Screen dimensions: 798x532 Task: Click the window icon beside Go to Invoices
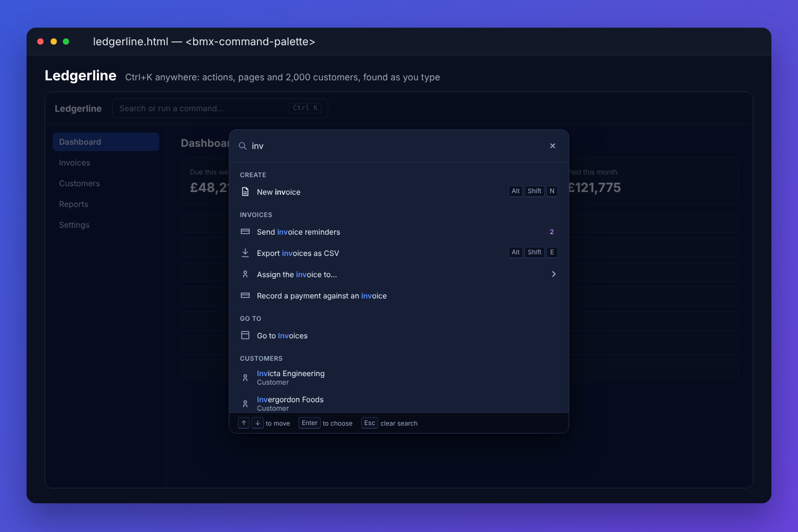click(245, 335)
